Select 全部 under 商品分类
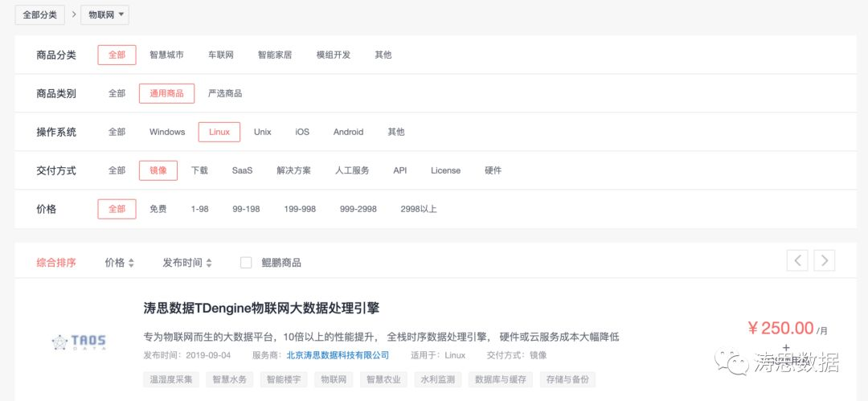 click(117, 55)
